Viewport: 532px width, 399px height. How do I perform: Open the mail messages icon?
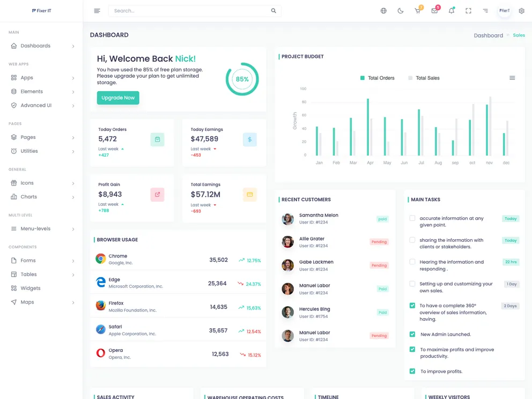(x=434, y=11)
